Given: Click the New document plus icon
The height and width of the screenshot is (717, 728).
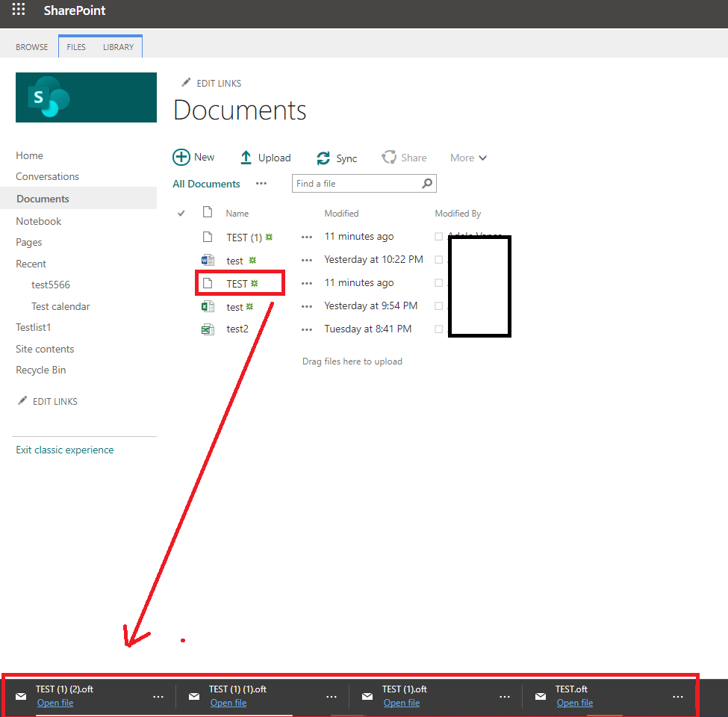Looking at the screenshot, I should point(181,157).
